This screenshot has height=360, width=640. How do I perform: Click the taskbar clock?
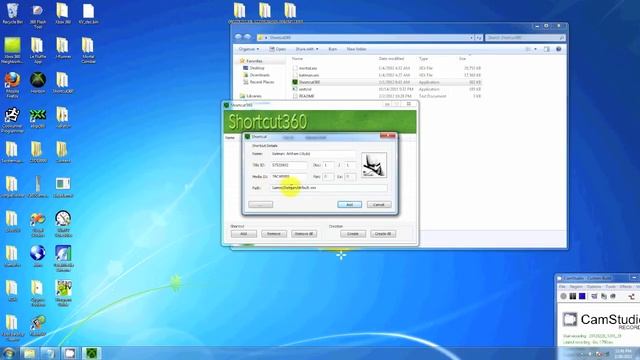click(623, 353)
